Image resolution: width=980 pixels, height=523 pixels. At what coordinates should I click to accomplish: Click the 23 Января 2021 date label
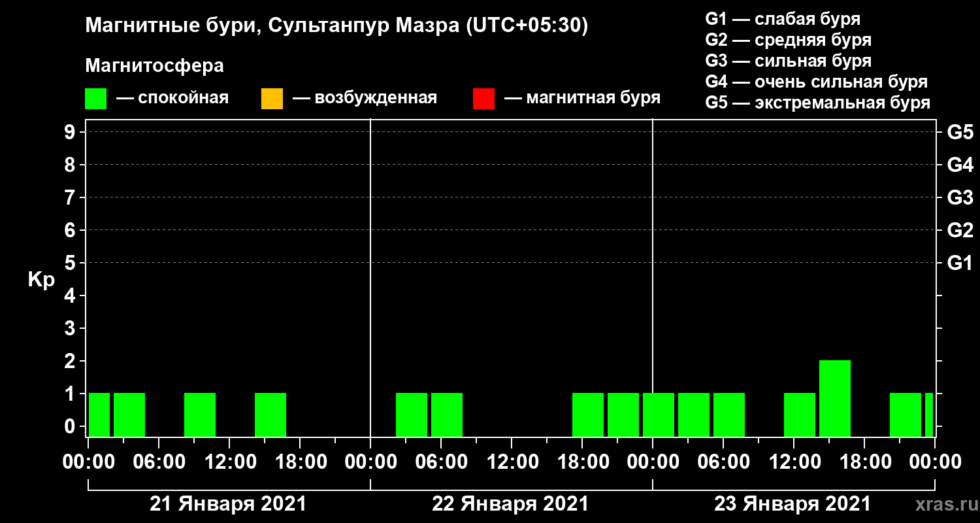pyautogui.click(x=792, y=504)
